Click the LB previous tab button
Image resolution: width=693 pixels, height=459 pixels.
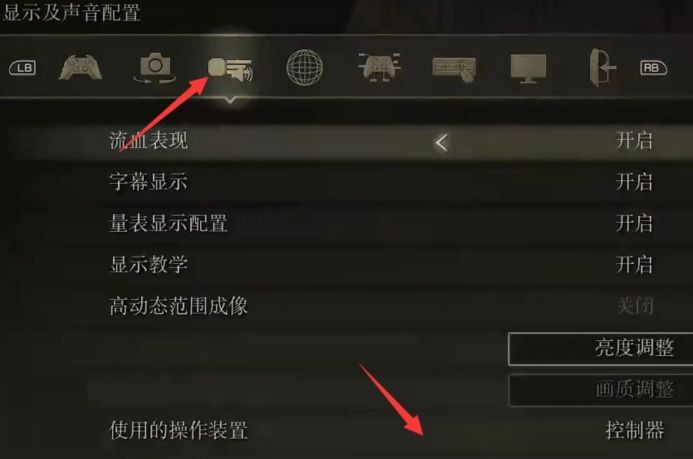tap(23, 68)
